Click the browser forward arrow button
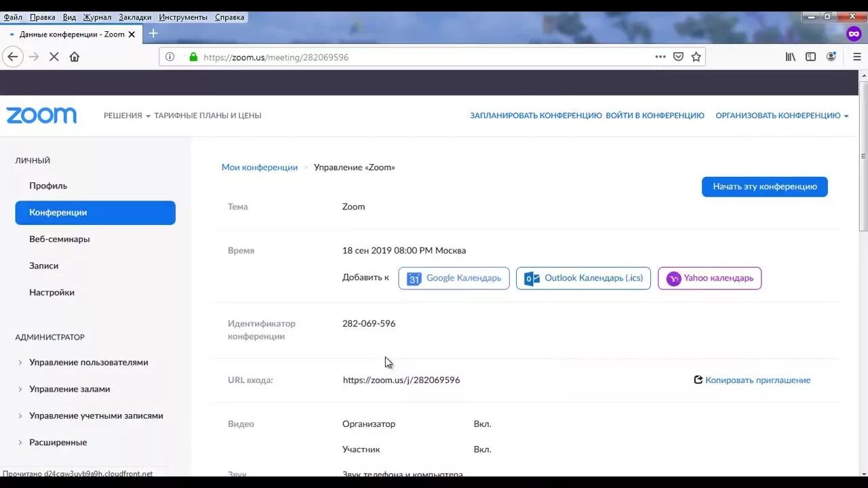 coord(34,57)
